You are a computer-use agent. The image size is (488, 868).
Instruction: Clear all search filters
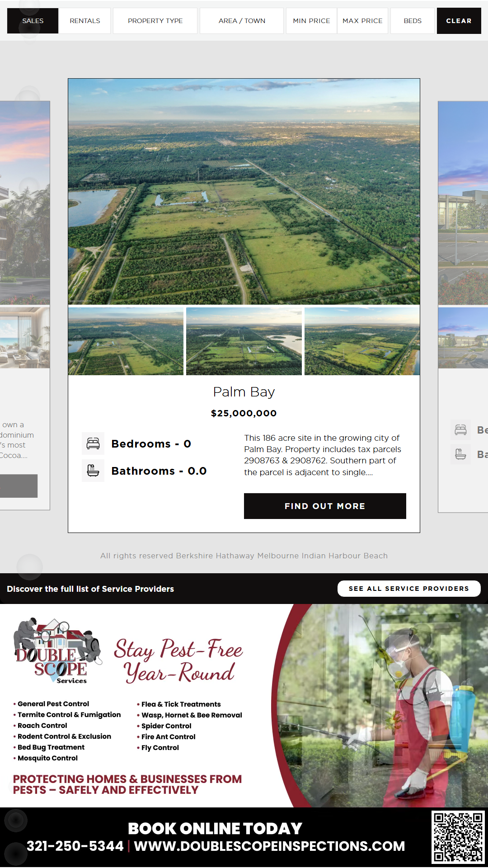pyautogui.click(x=459, y=21)
